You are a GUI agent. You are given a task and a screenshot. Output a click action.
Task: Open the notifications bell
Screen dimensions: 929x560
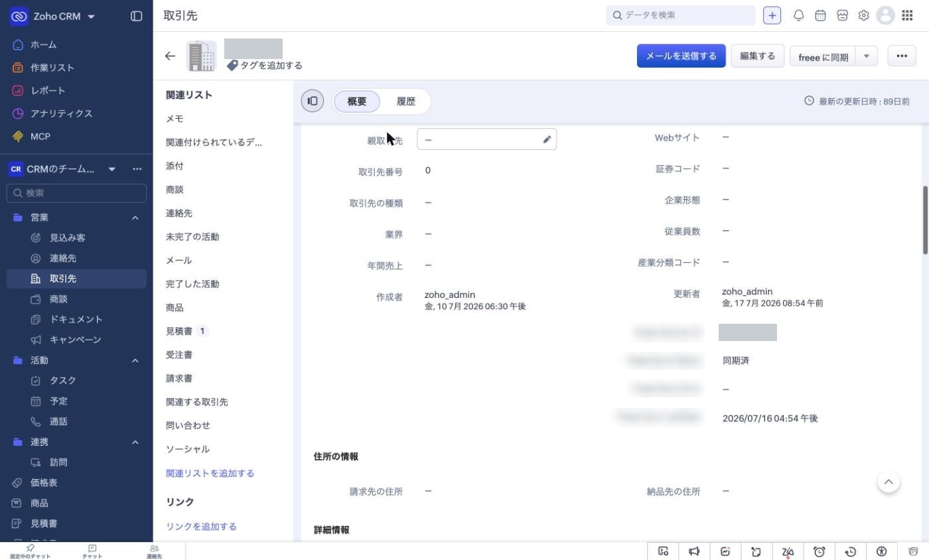pyautogui.click(x=799, y=15)
